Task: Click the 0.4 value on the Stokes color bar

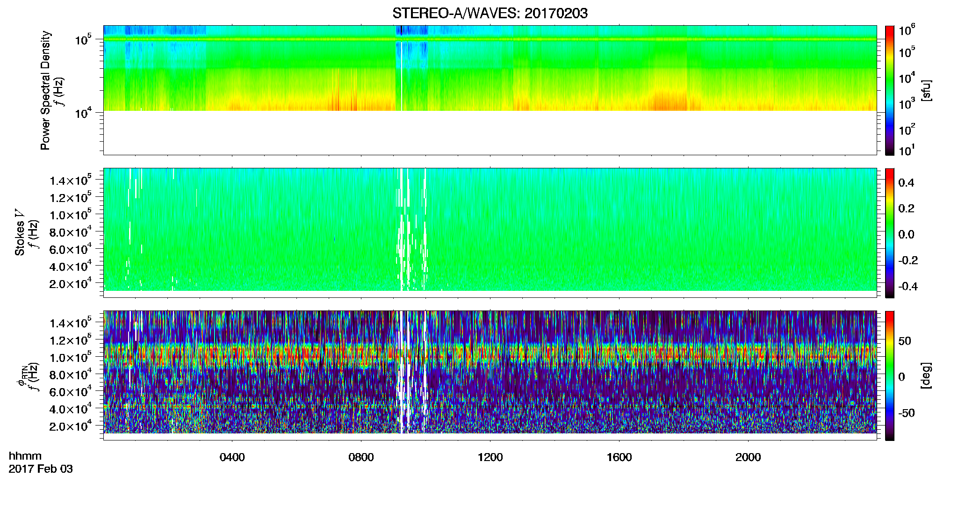Action: tap(906, 183)
